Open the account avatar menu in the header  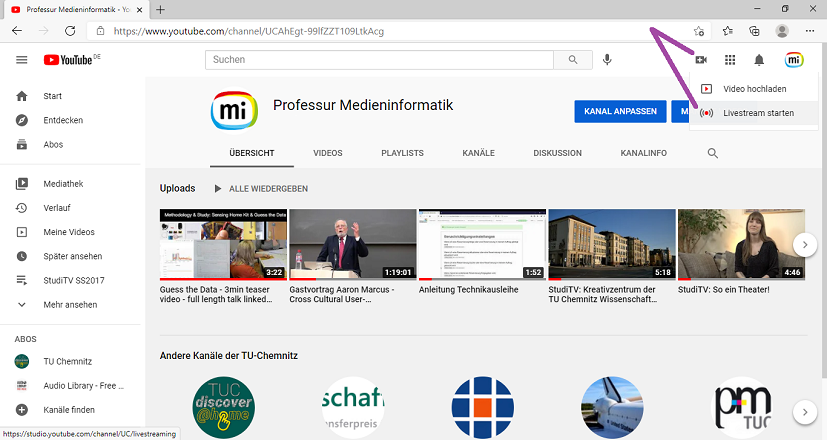tap(794, 60)
